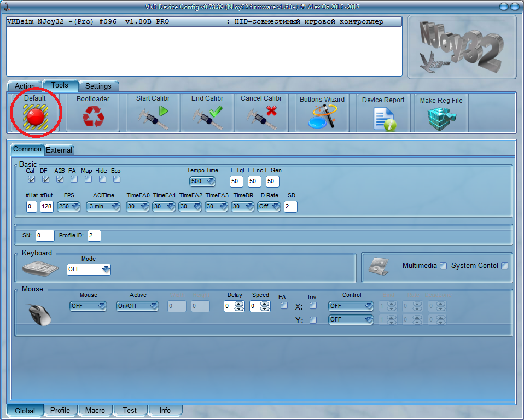Open the Macro bottom tab
The height and width of the screenshot is (420, 524).
[95, 410]
